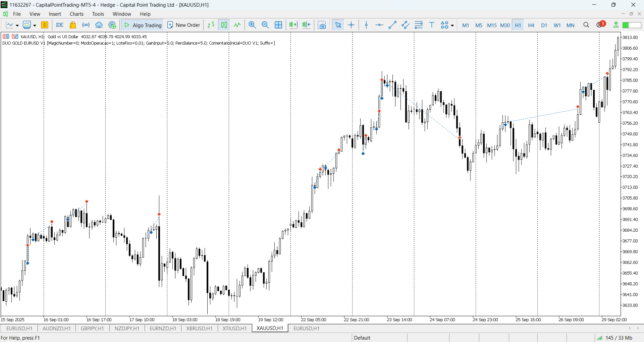644x342 pixels.
Task: Select the W1 timeframe
Action: [x=557, y=25]
